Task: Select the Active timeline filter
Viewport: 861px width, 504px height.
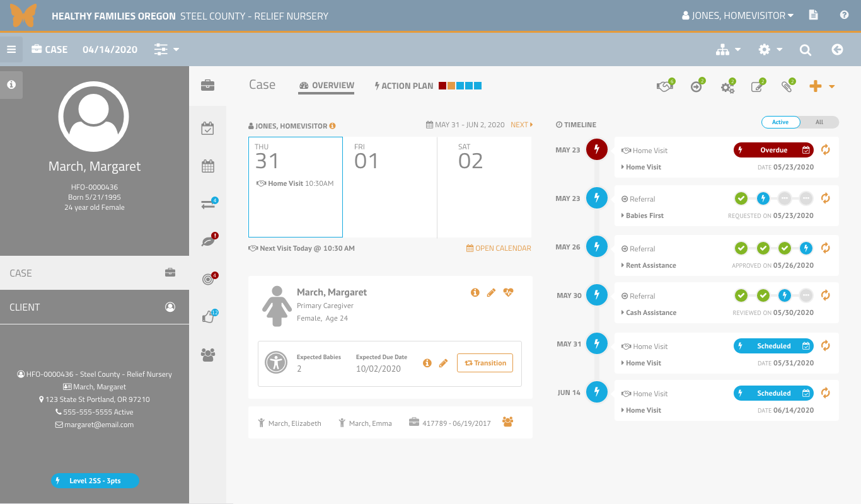Action: 780,122
